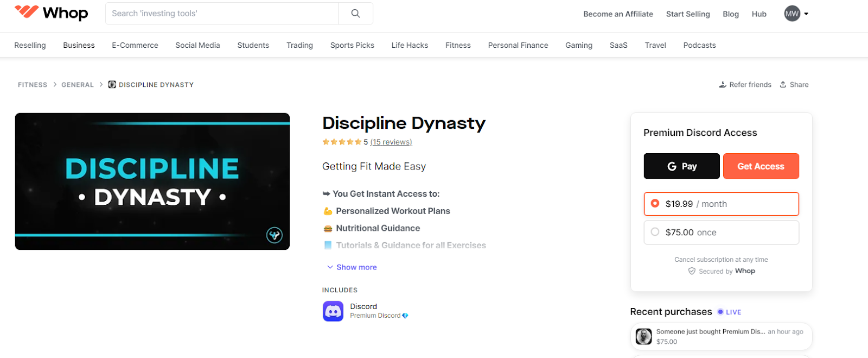Select the Personal Finance category
This screenshot has width=868, height=358.
[x=518, y=45]
